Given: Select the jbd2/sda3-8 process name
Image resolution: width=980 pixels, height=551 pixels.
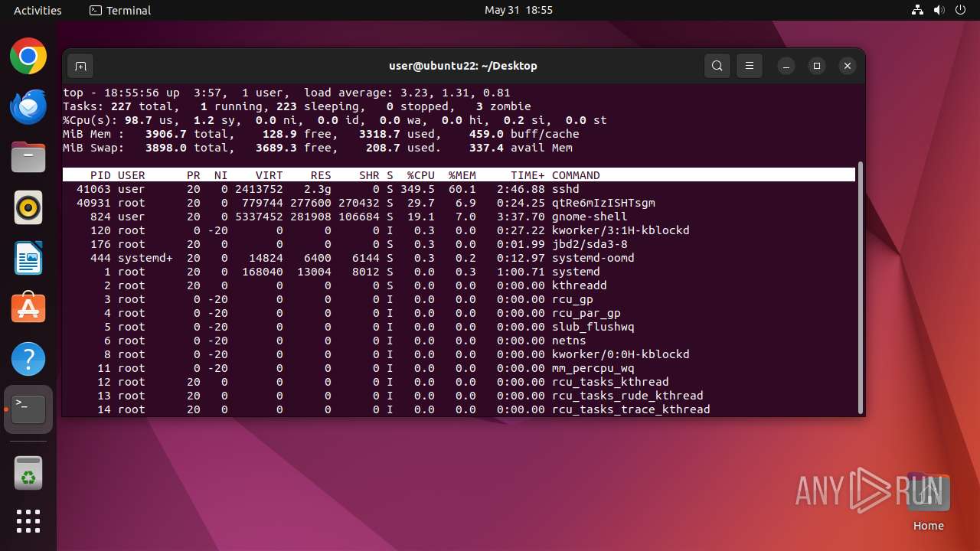Looking at the screenshot, I should (x=590, y=244).
